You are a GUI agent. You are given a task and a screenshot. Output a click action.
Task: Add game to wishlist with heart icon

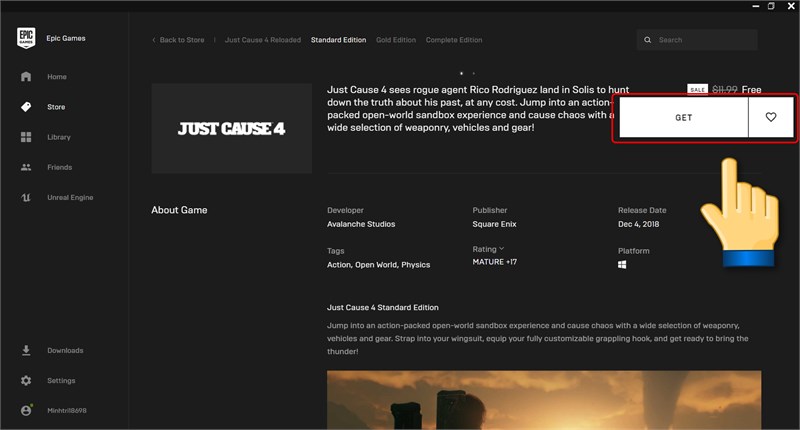pos(771,117)
